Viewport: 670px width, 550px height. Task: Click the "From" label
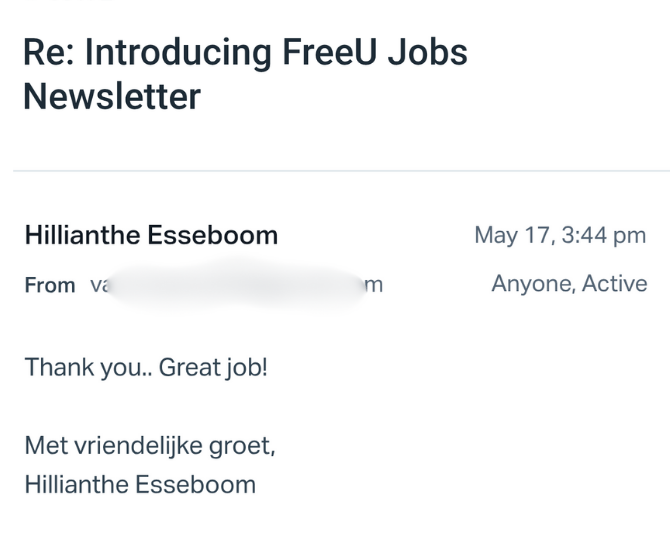click(x=50, y=286)
